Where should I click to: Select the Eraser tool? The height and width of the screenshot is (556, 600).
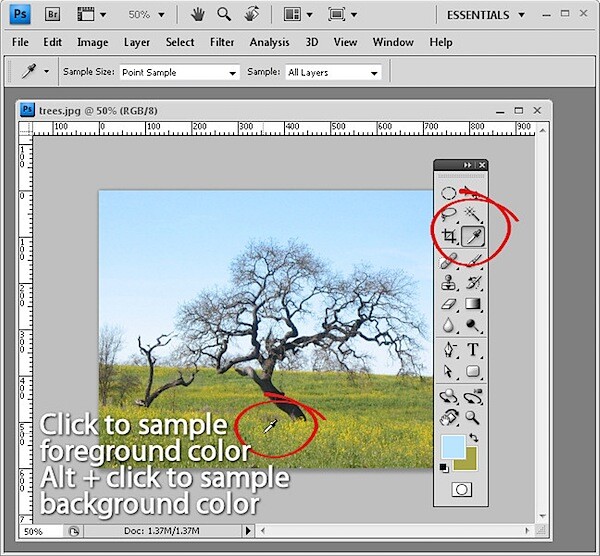[x=449, y=304]
